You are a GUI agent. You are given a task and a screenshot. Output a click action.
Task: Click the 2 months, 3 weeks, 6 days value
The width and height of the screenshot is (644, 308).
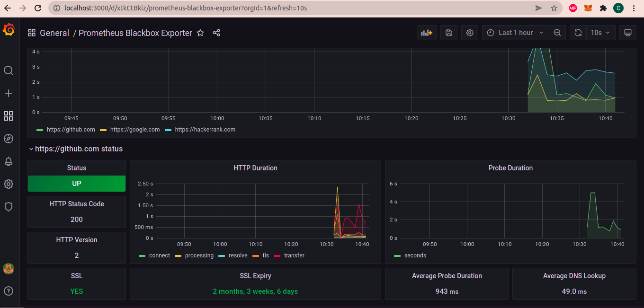click(255, 291)
